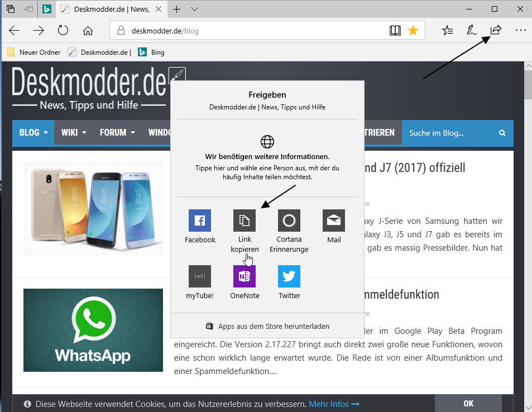Open the Bing favorites bar bookmark
532x412 pixels.
pyautogui.click(x=151, y=52)
